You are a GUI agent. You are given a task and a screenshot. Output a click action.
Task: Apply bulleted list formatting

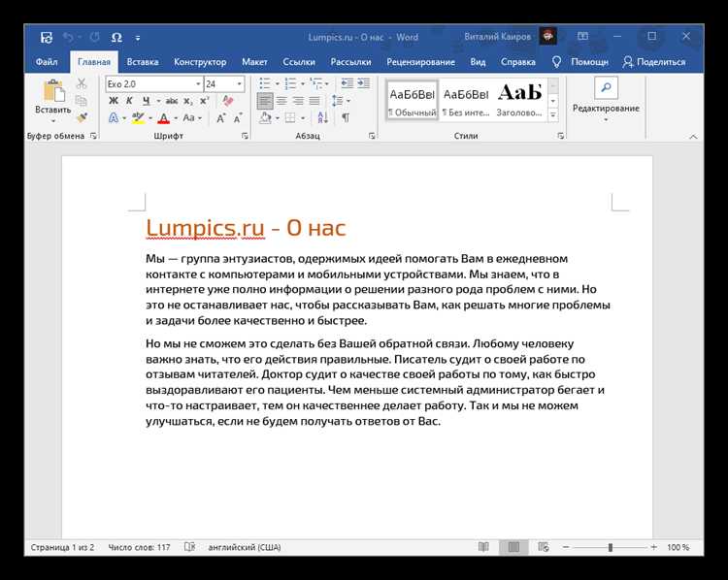tap(265, 83)
